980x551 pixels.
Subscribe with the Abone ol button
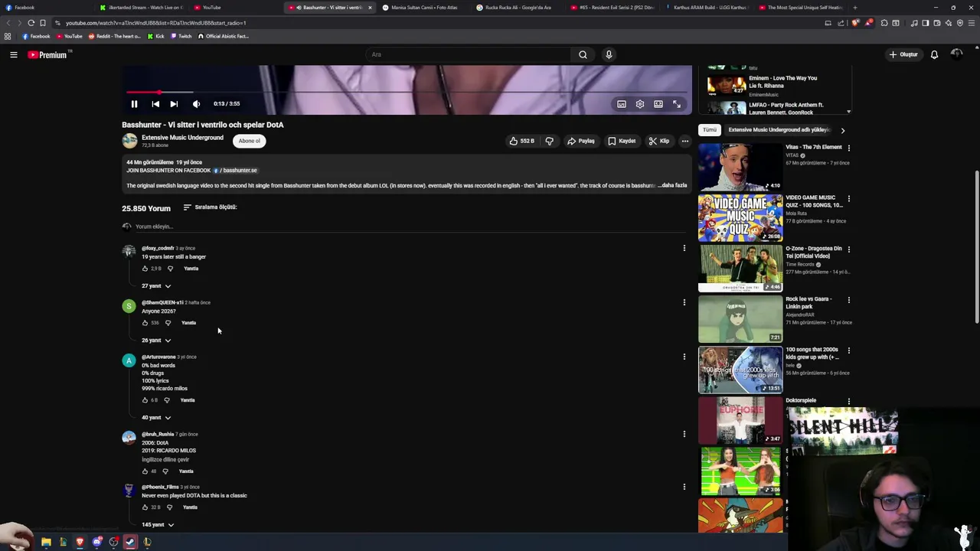click(x=249, y=141)
